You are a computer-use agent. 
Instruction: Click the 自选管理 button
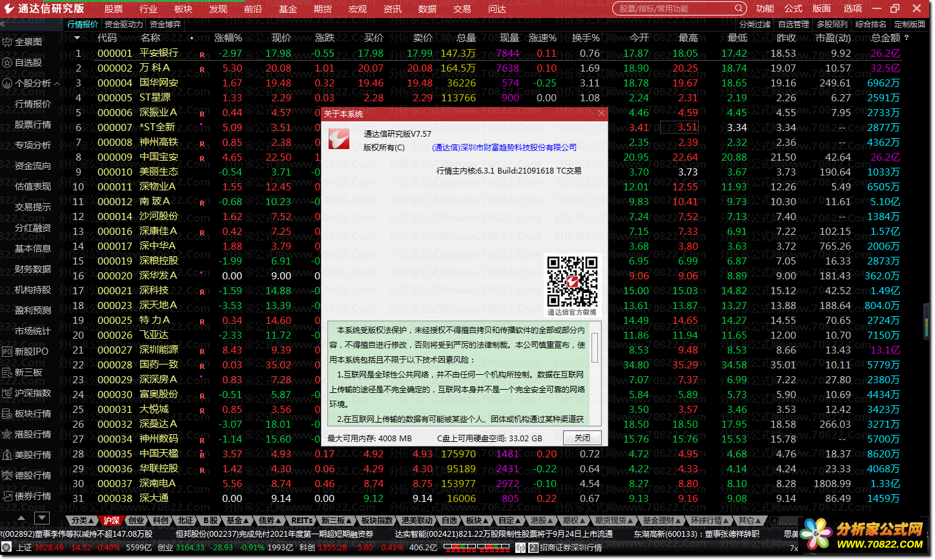pyautogui.click(x=794, y=25)
